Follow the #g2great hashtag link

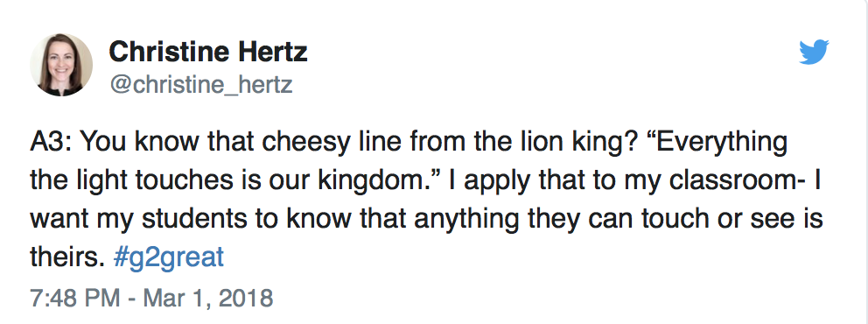(168, 258)
